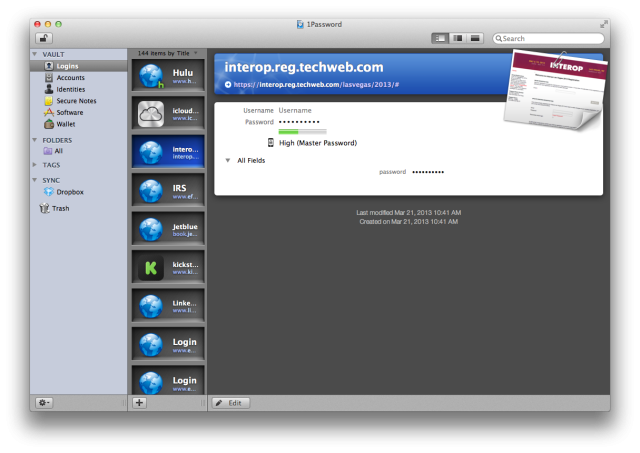Click the Last modified date text
The height and width of the screenshot is (453, 640).
pyautogui.click(x=409, y=212)
